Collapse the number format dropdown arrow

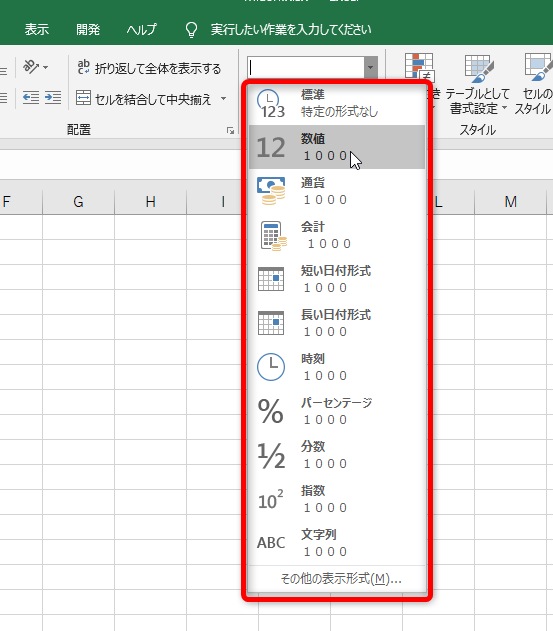pos(371,68)
